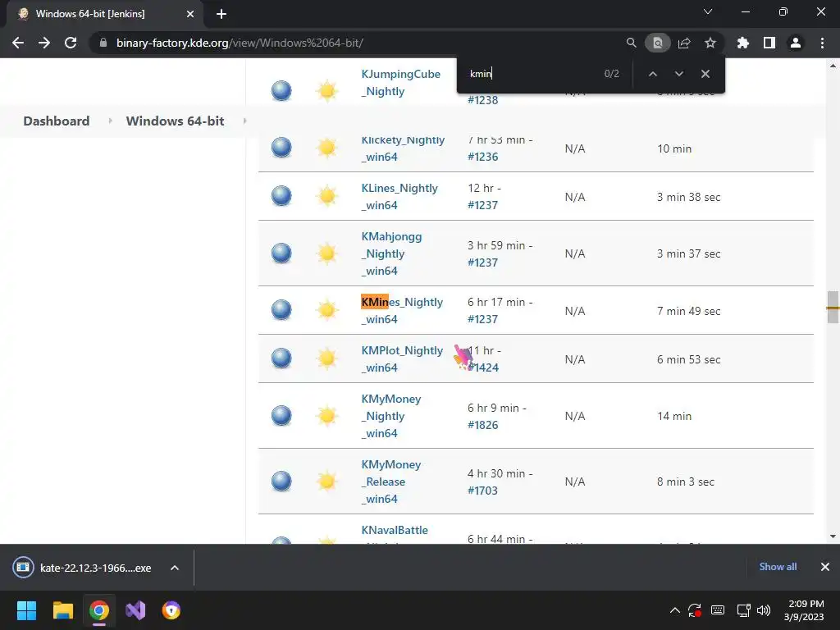
Task: Share this page via the share icon
Action: [684, 43]
